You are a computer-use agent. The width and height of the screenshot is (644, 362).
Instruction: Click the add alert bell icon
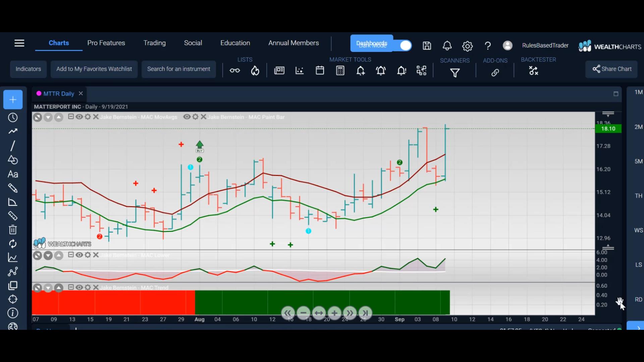click(x=361, y=71)
